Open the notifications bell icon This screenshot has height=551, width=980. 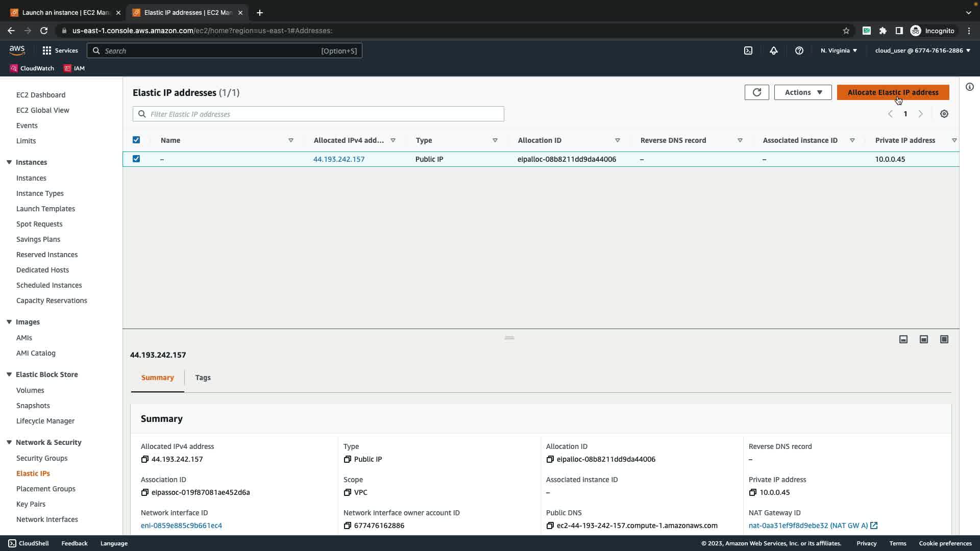click(774, 51)
